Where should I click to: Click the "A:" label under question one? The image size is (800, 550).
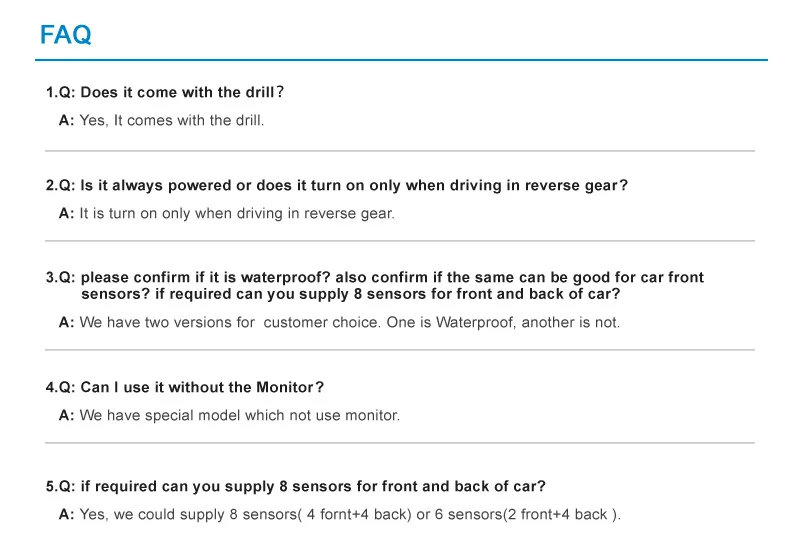click(67, 121)
